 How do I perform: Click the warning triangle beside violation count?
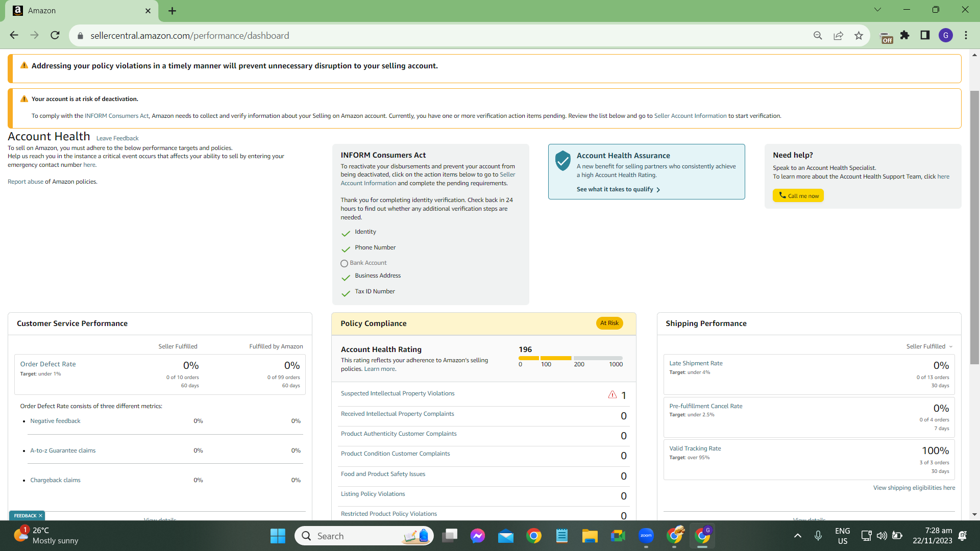click(x=612, y=394)
